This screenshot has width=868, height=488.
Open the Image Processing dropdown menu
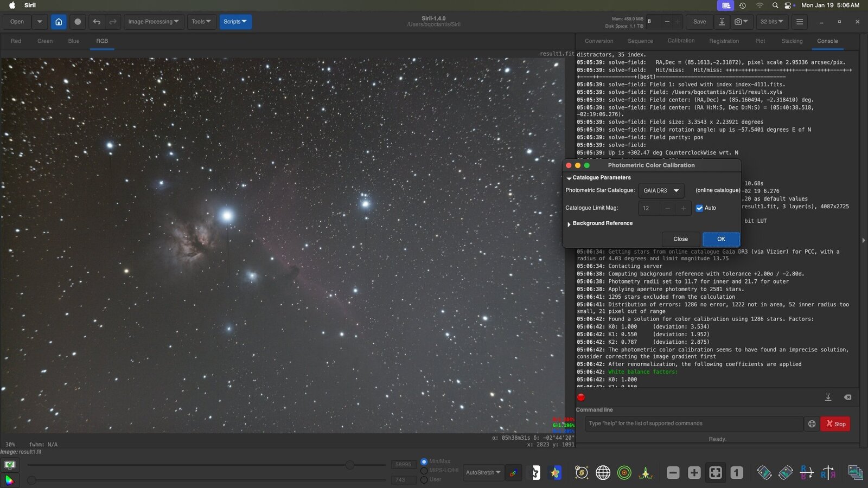[x=153, y=22]
